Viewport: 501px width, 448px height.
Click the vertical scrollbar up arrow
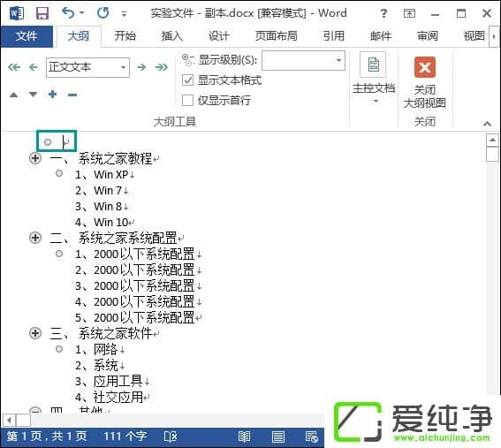(x=492, y=140)
